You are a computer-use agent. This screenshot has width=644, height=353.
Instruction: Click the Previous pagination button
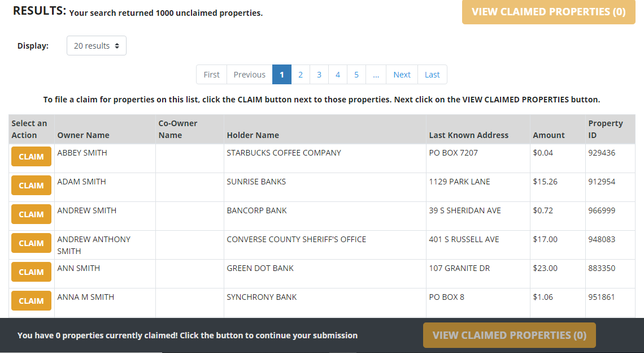pos(249,74)
